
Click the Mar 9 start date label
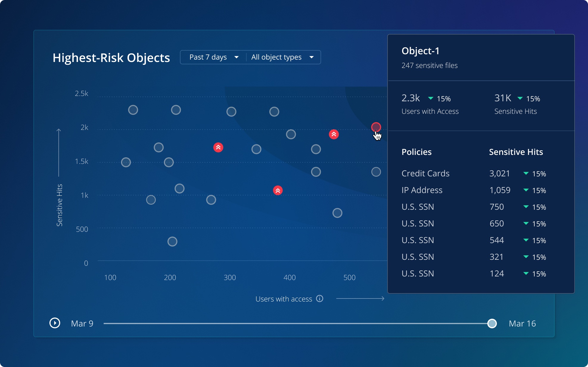click(x=82, y=324)
